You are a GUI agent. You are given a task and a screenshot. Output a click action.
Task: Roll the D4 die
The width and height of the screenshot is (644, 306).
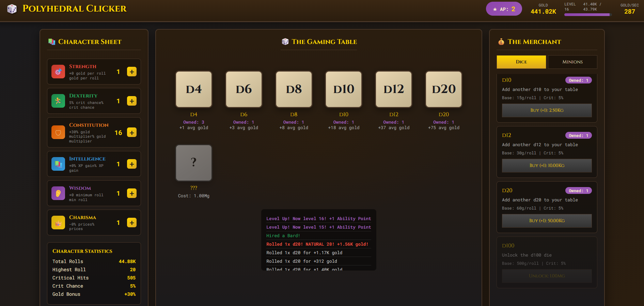click(194, 89)
